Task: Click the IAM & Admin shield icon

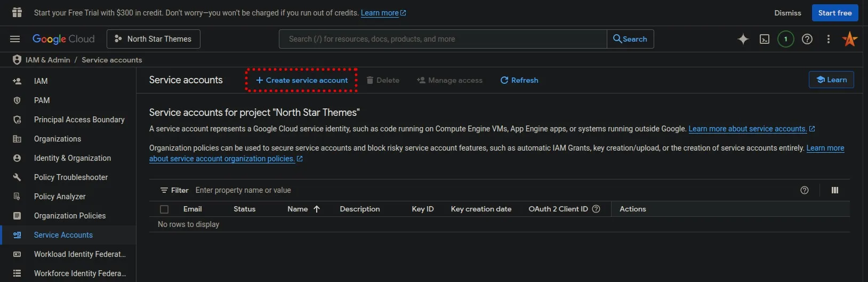Action: [17, 60]
